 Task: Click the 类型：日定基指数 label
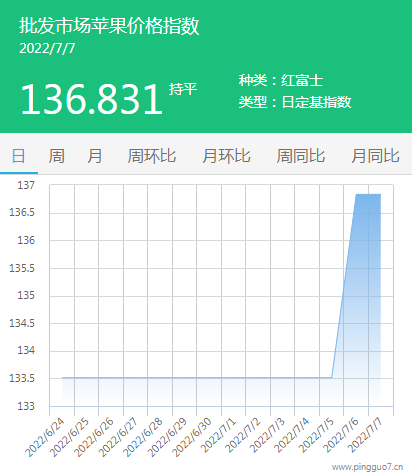pos(295,102)
